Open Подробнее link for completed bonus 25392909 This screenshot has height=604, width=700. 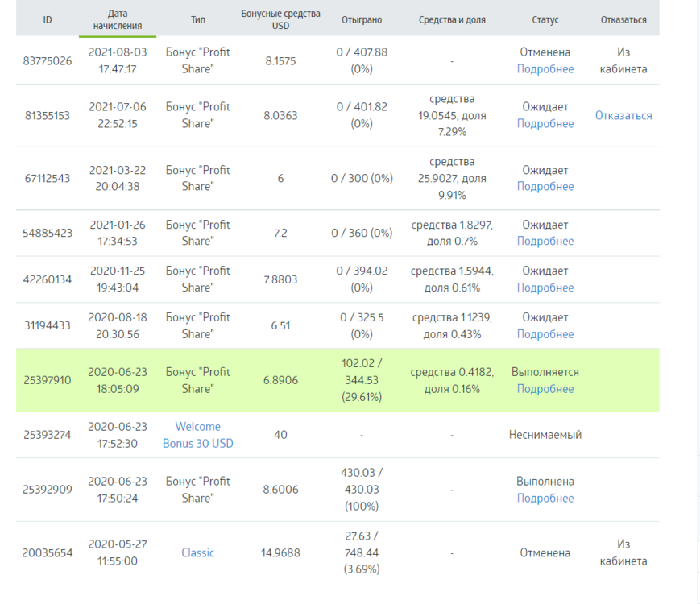point(545,499)
